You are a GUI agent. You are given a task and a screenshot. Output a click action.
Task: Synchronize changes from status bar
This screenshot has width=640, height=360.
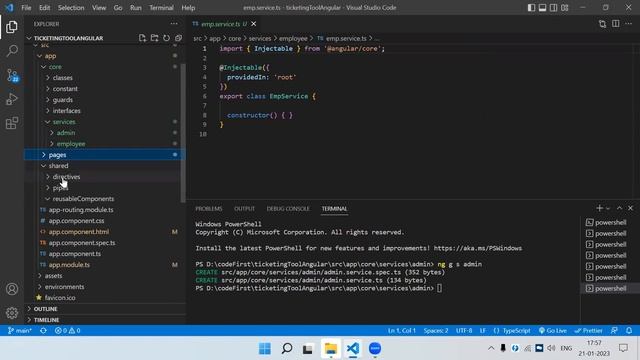tap(43, 331)
